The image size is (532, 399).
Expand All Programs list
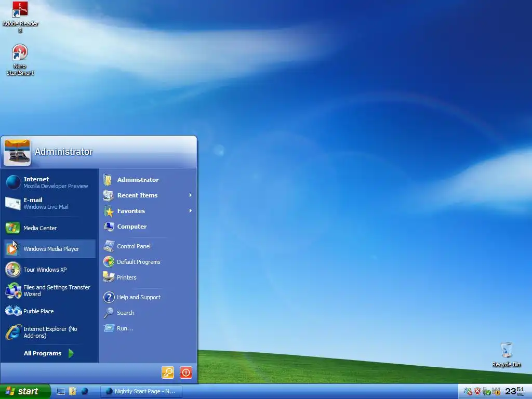(48, 353)
